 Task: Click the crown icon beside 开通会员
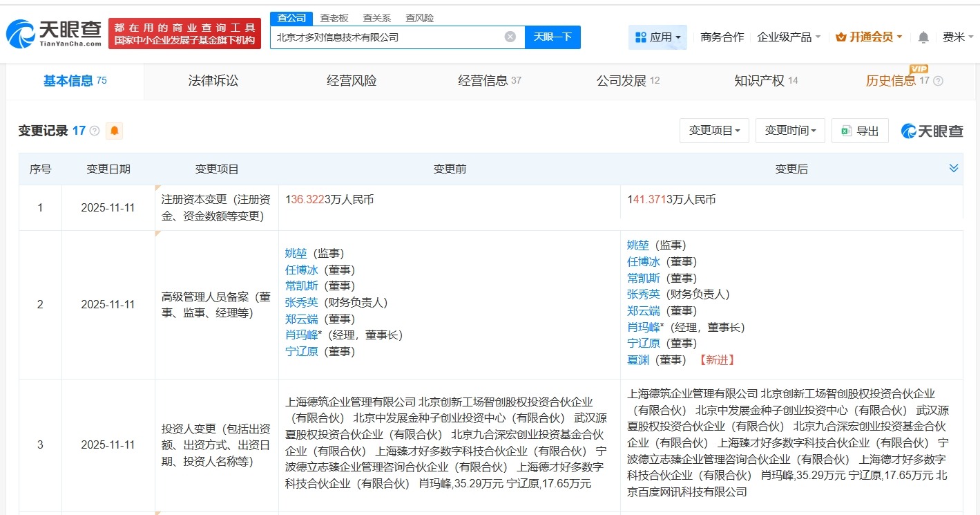pos(840,37)
